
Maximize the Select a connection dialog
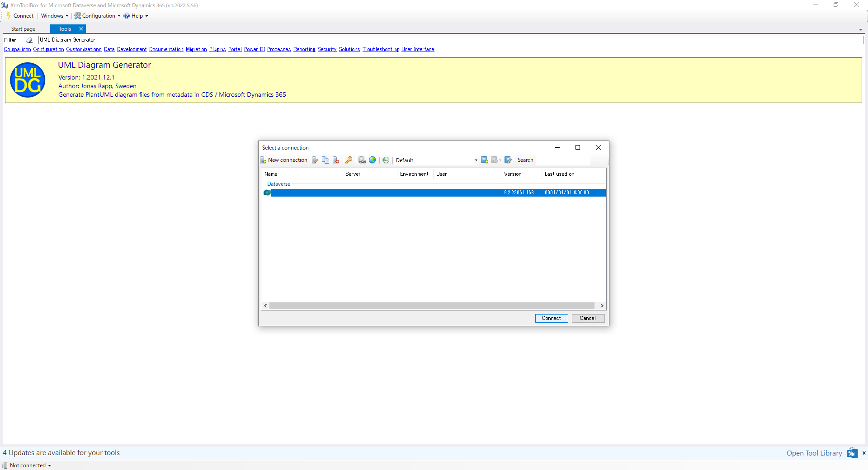[x=578, y=147]
